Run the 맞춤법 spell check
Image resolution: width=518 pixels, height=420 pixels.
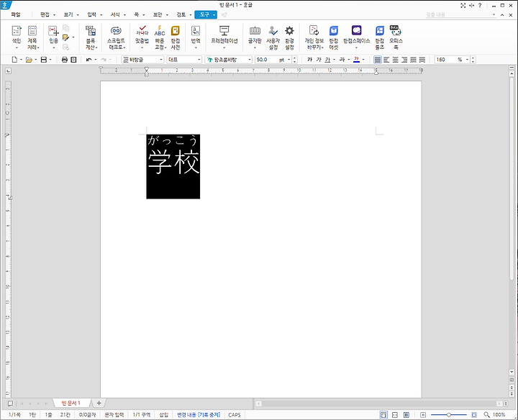(142, 37)
